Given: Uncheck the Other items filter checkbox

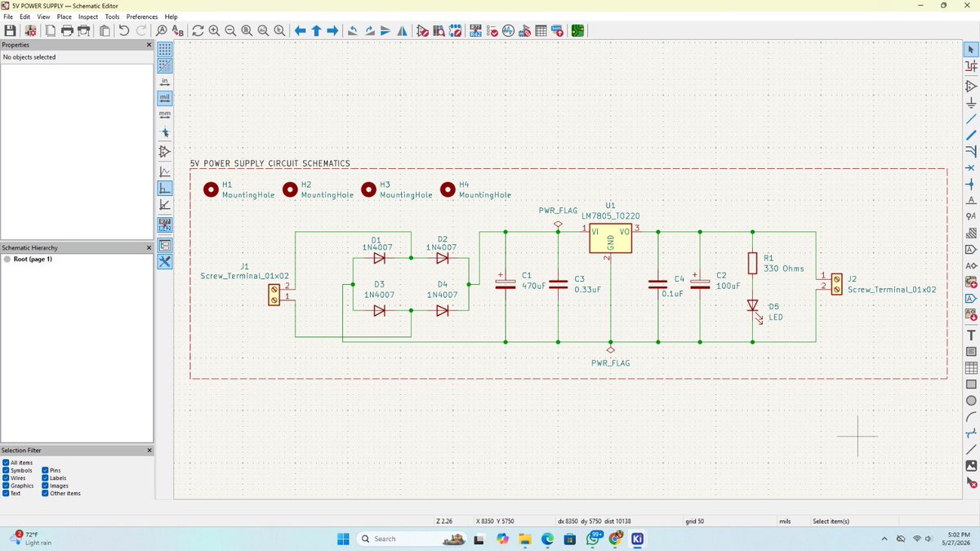Looking at the screenshot, I should (x=45, y=493).
